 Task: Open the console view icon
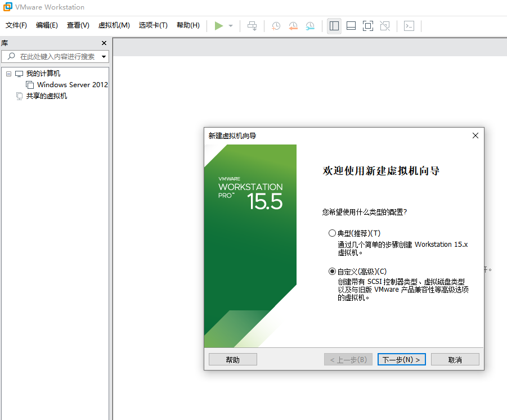click(409, 26)
